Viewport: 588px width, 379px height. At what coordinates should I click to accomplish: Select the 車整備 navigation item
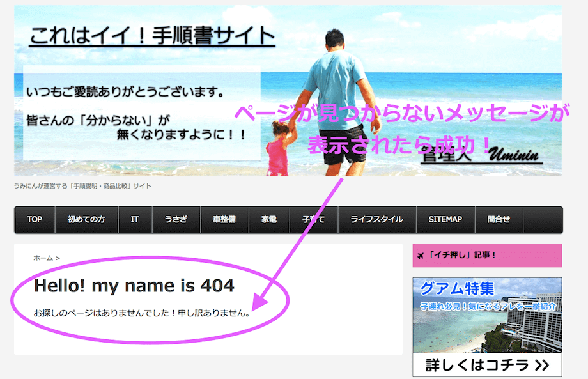(x=224, y=220)
